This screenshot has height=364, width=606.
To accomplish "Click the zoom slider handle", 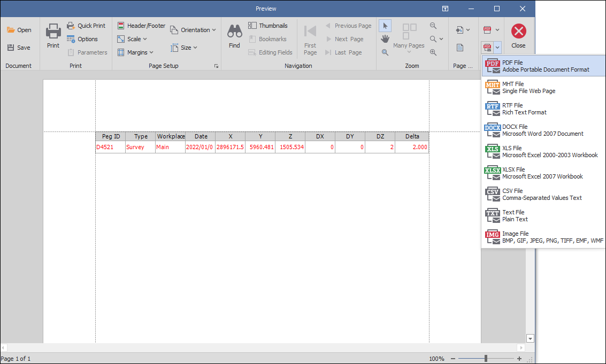I will [x=486, y=359].
